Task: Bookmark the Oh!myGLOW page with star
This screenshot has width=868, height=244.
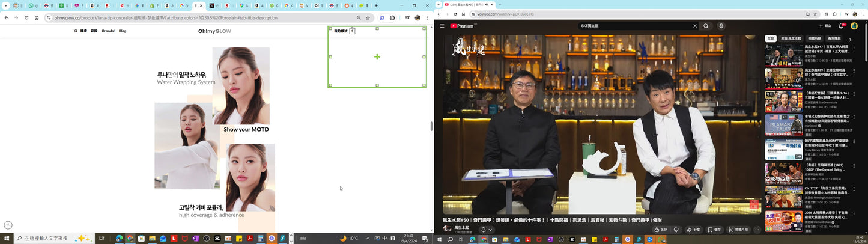Action: click(368, 18)
